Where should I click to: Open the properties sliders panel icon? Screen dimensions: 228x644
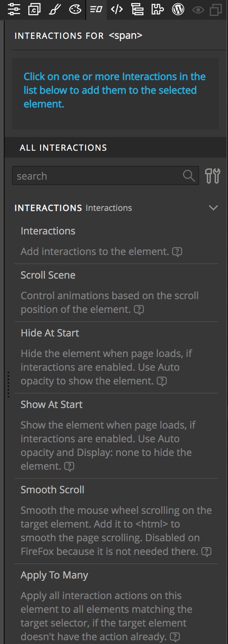click(x=14, y=9)
